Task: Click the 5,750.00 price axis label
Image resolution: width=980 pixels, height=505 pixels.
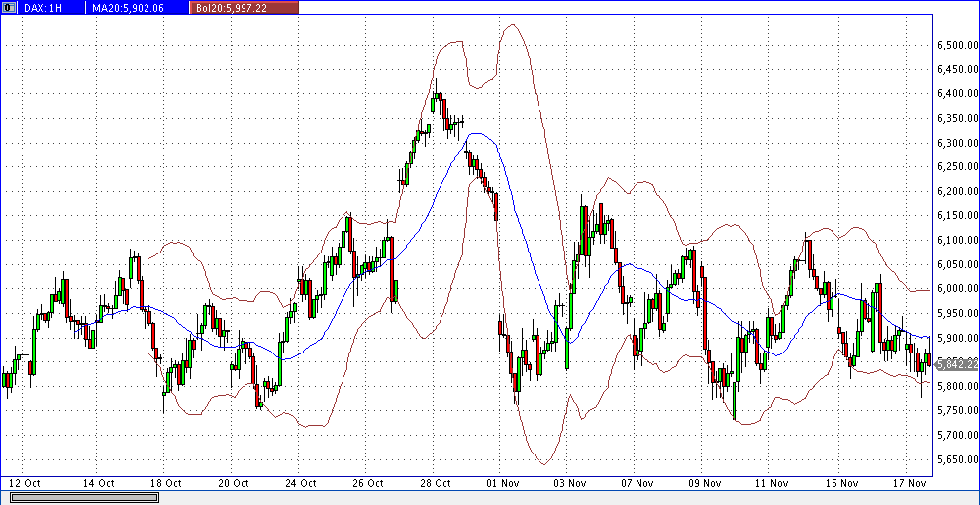Action: [x=957, y=411]
